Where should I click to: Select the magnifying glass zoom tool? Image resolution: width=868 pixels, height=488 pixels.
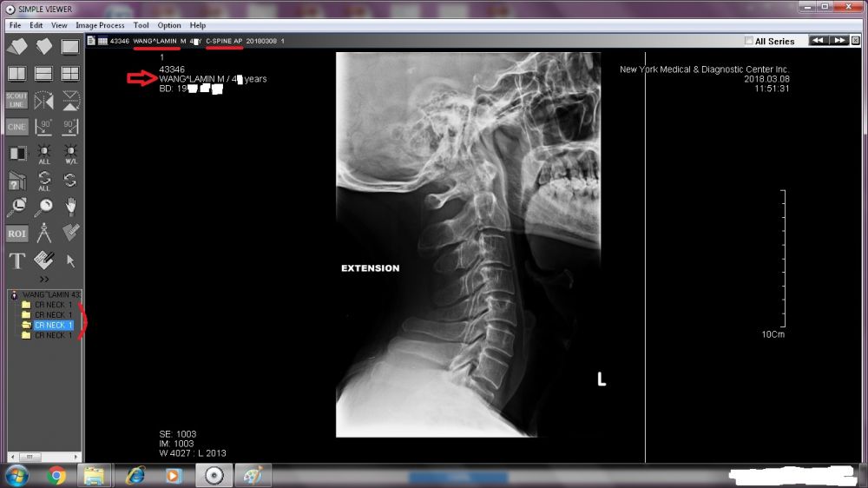43,207
